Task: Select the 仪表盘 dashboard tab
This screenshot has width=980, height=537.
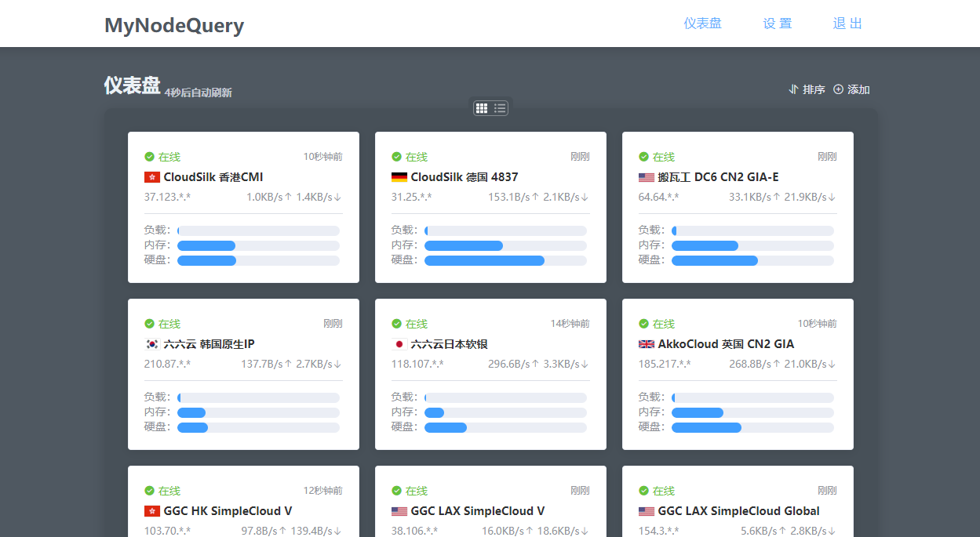Action: (x=702, y=23)
